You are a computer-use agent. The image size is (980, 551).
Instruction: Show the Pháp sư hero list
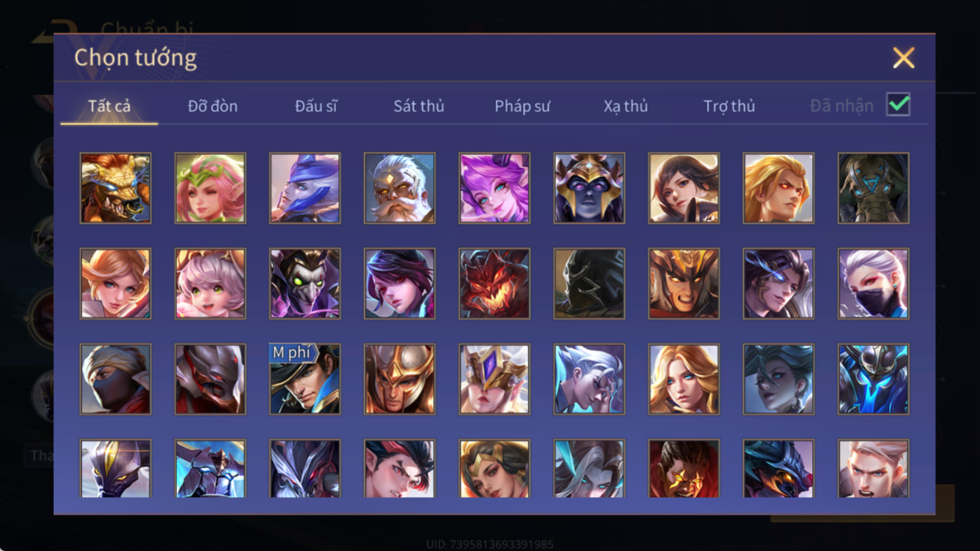click(x=522, y=106)
